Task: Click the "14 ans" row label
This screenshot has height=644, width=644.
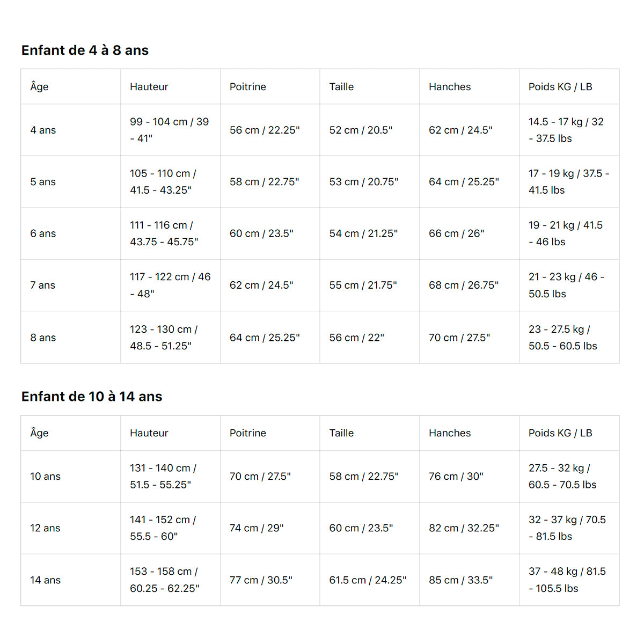Action: point(45,580)
